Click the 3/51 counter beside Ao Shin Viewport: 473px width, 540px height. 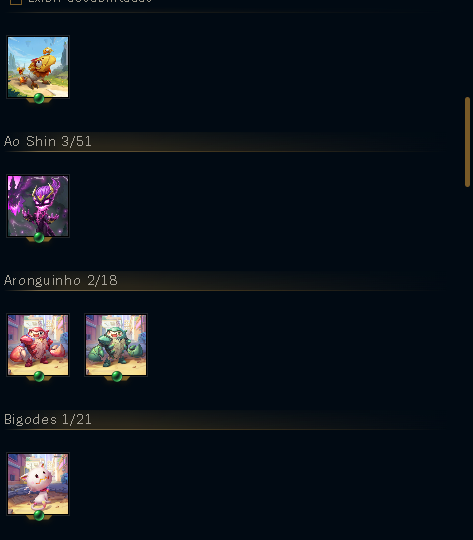point(76,142)
